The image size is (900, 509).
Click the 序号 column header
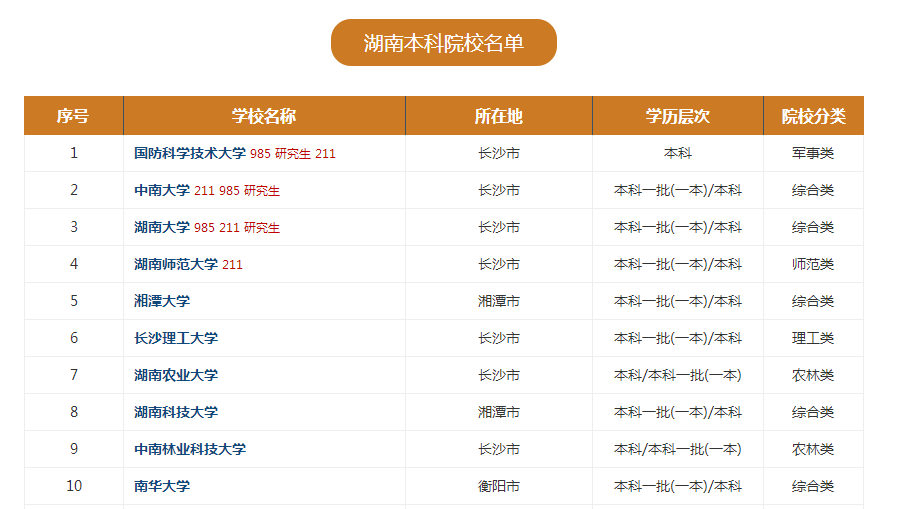point(73,116)
